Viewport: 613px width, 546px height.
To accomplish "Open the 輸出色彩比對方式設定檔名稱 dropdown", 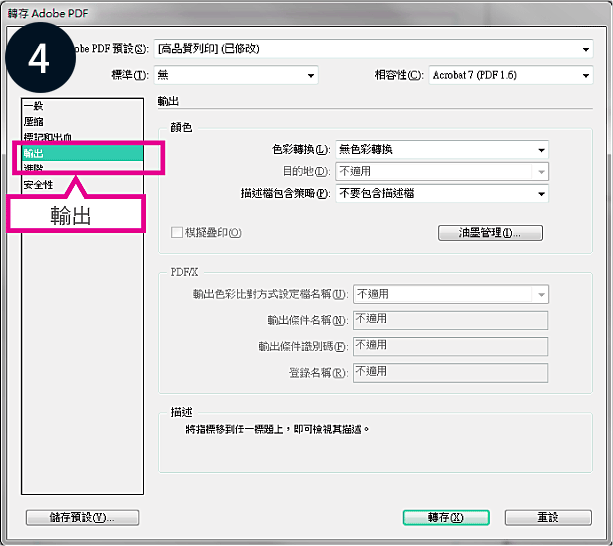I will tap(451, 294).
